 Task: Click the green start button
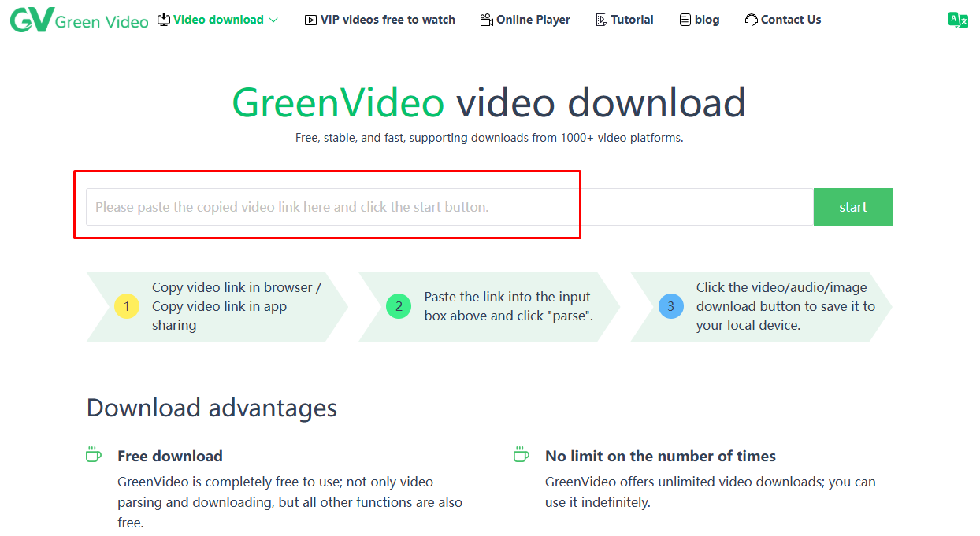coord(853,207)
